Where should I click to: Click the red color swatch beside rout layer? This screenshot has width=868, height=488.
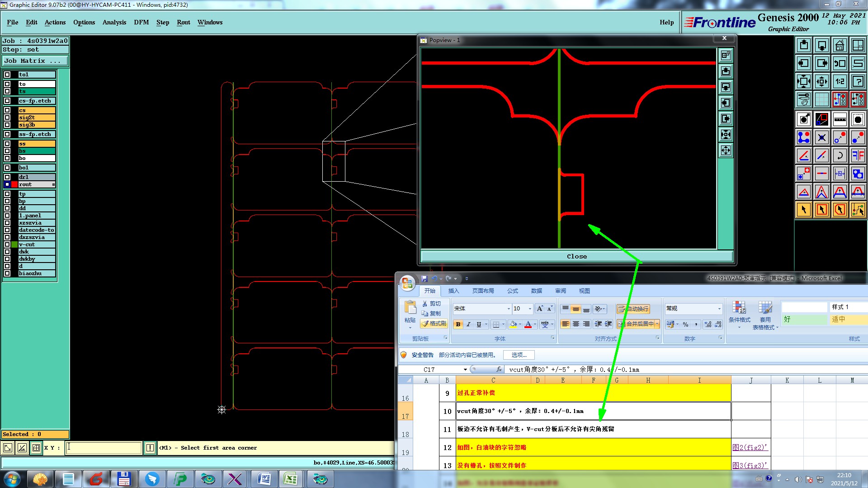coord(14,184)
